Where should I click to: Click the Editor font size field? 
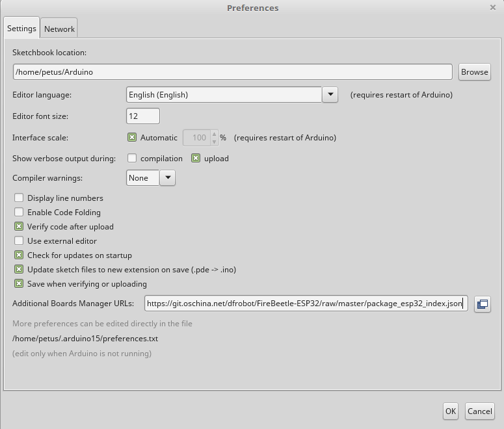[143, 116]
